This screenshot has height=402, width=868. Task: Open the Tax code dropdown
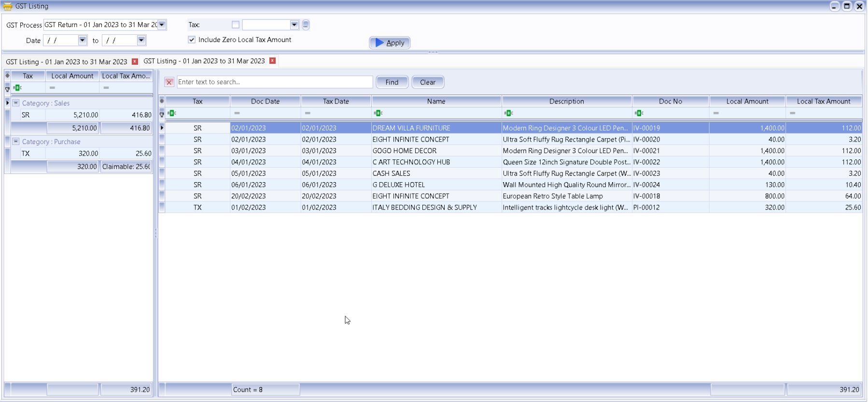coord(294,25)
